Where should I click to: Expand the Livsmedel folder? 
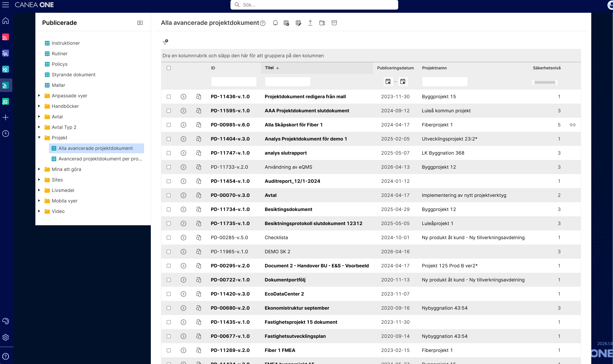[x=39, y=190]
